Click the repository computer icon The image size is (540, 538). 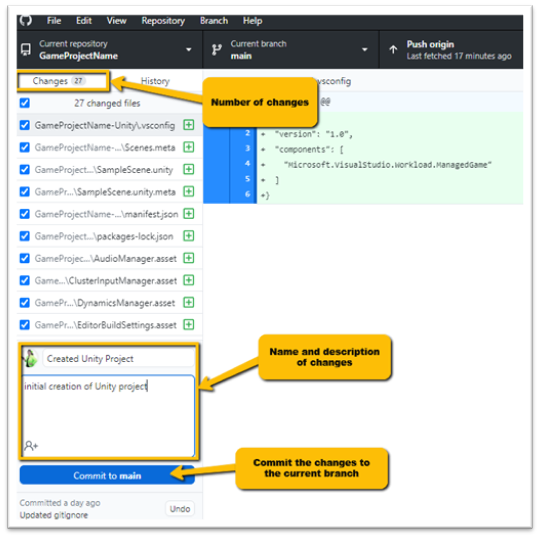point(26,50)
